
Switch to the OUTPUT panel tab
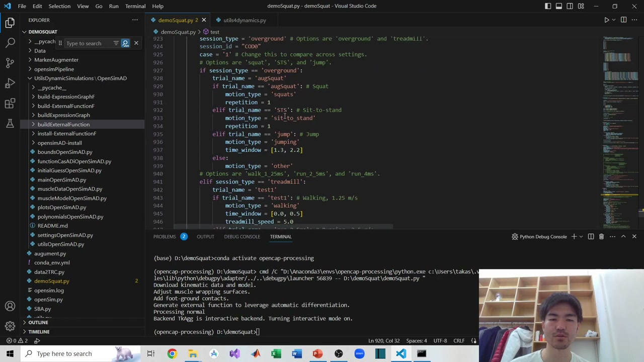pos(205,236)
